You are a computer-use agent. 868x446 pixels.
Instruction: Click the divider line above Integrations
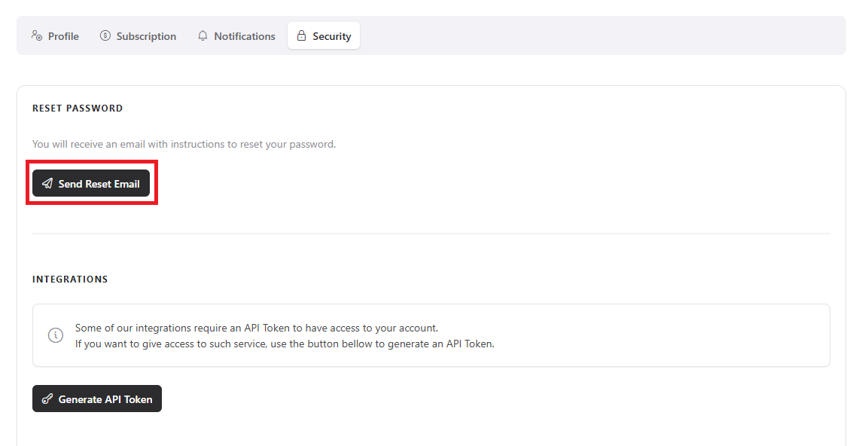(x=431, y=234)
